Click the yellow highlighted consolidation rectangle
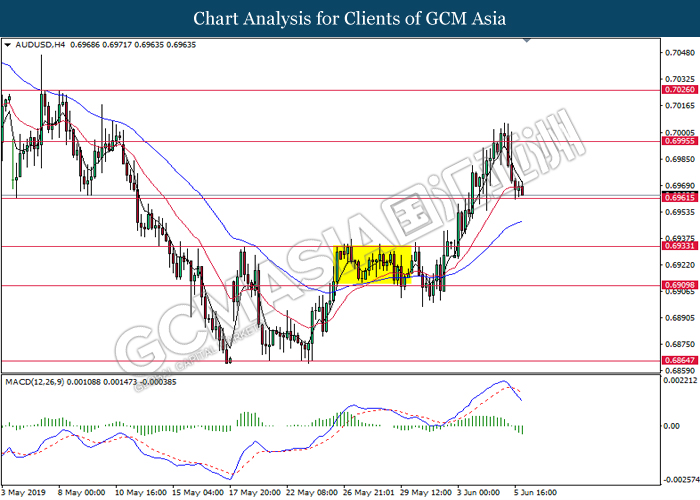 coord(372,265)
